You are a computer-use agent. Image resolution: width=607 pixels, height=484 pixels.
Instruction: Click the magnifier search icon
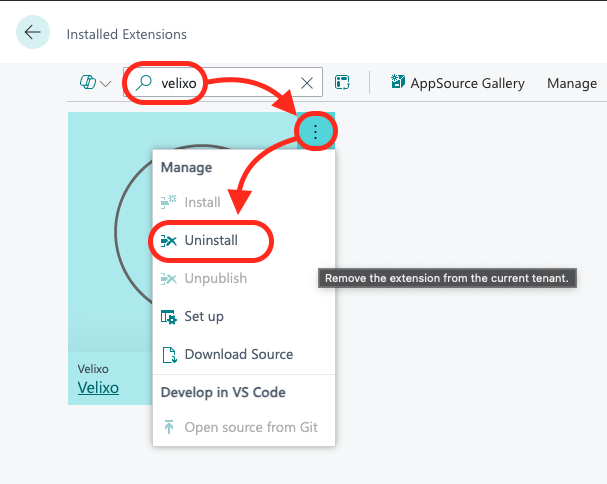(x=144, y=83)
